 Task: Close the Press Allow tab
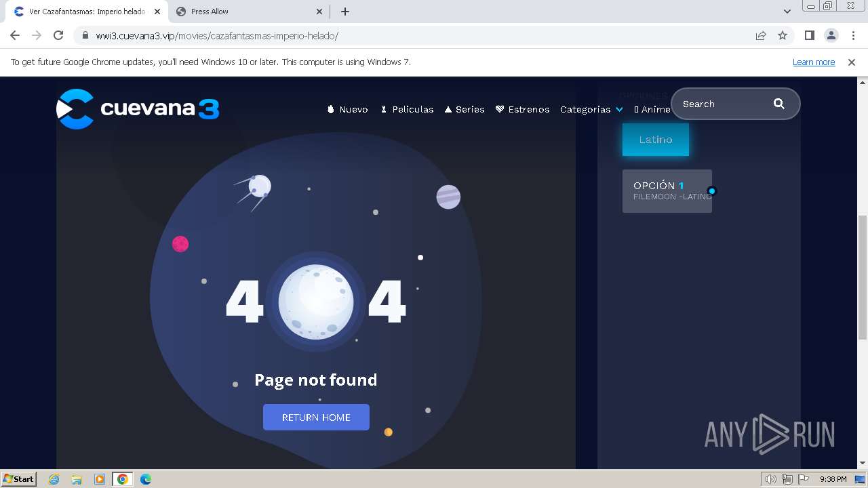[x=319, y=12]
